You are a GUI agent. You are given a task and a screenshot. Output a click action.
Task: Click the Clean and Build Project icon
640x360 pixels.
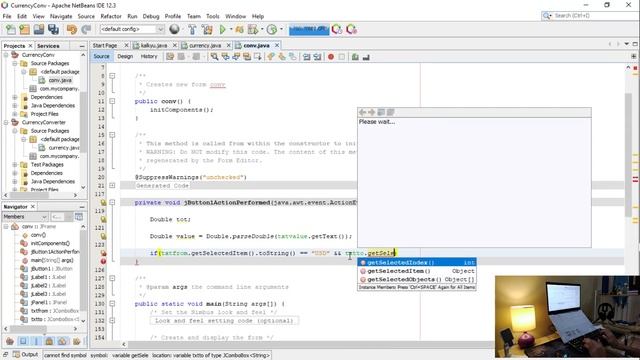point(207,29)
